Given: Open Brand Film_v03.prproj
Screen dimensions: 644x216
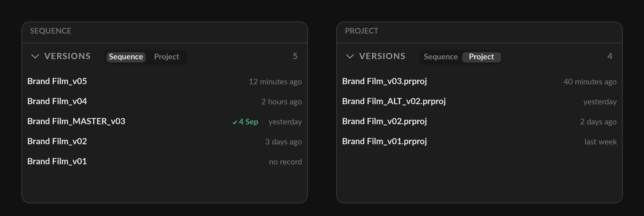Looking at the screenshot, I should pos(479,82).
